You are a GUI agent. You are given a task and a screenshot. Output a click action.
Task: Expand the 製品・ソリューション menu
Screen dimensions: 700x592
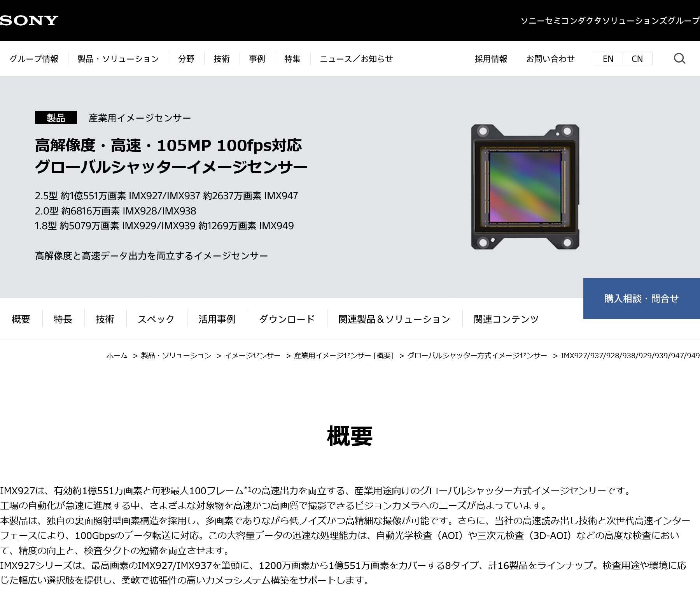point(118,59)
